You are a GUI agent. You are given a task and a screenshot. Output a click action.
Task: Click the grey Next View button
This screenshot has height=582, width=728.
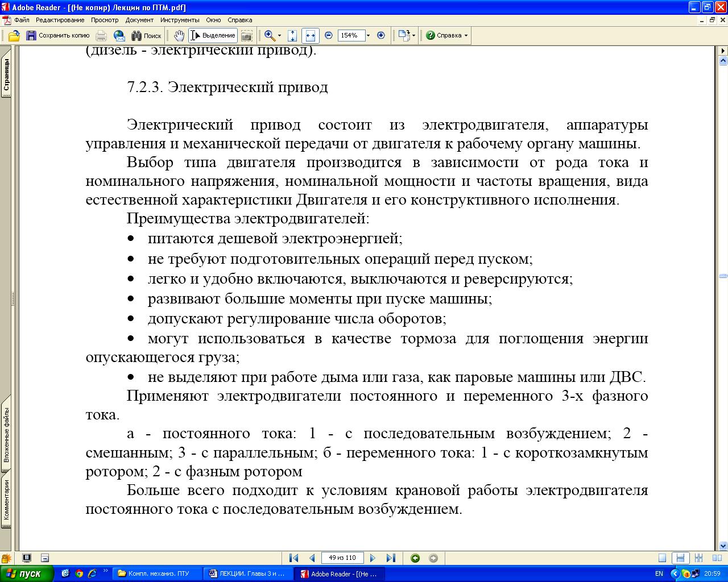[433, 558]
